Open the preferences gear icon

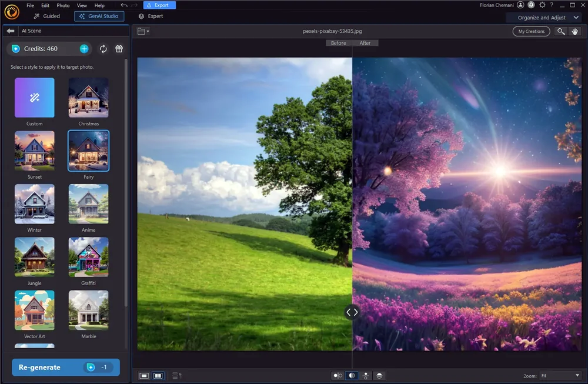pyautogui.click(x=542, y=5)
